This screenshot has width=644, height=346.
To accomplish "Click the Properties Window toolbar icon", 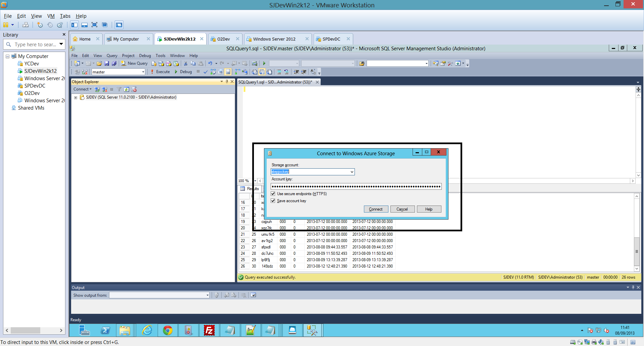I will (x=443, y=63).
